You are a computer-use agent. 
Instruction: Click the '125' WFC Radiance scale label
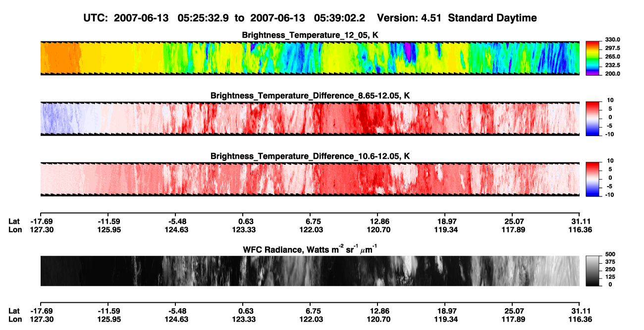click(610, 277)
